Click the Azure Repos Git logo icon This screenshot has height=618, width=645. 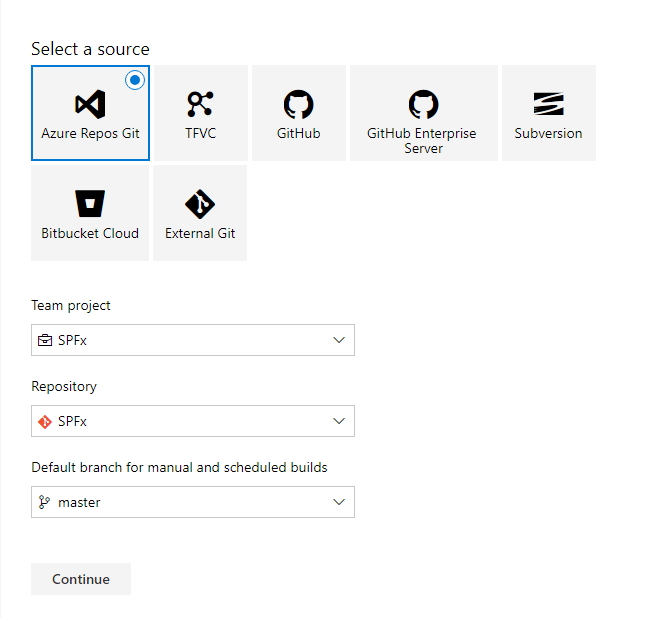pos(90,104)
